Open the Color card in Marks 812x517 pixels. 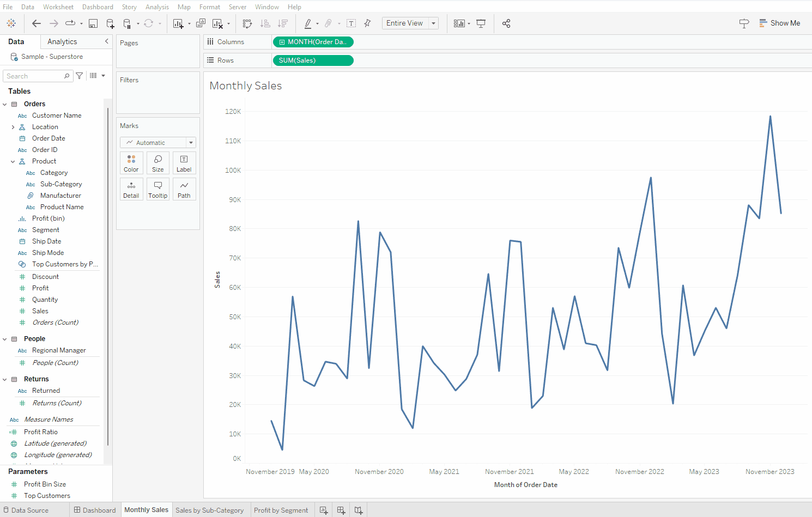coord(131,163)
